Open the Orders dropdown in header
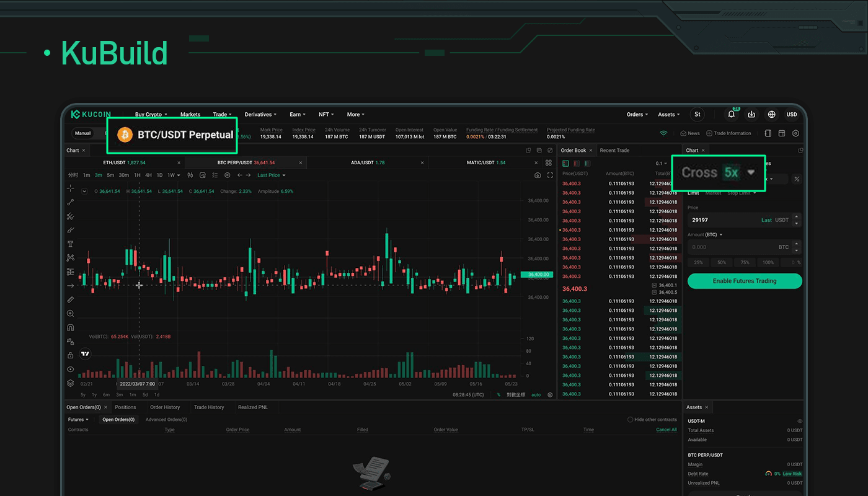868x496 pixels. [637, 115]
